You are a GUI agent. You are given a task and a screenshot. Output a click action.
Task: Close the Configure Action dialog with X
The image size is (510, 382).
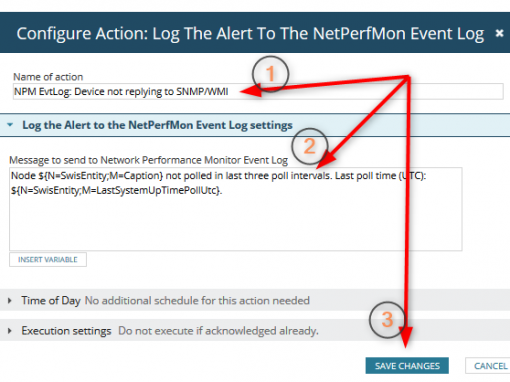pos(499,33)
